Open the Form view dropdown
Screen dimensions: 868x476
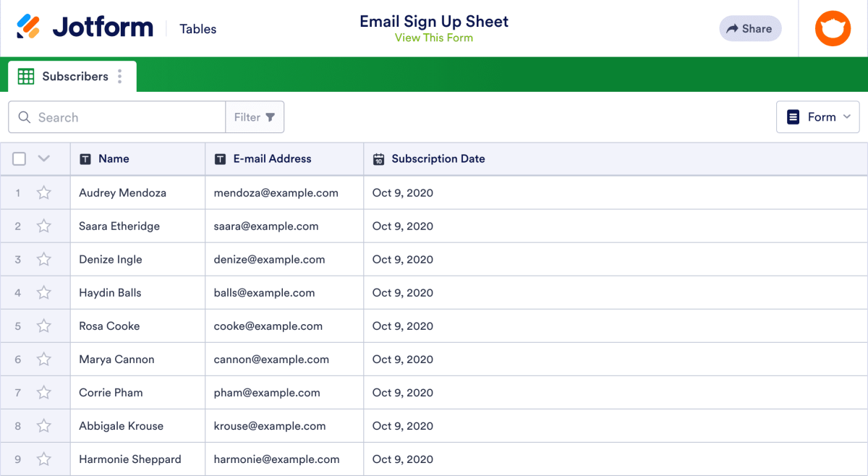pyautogui.click(x=817, y=116)
